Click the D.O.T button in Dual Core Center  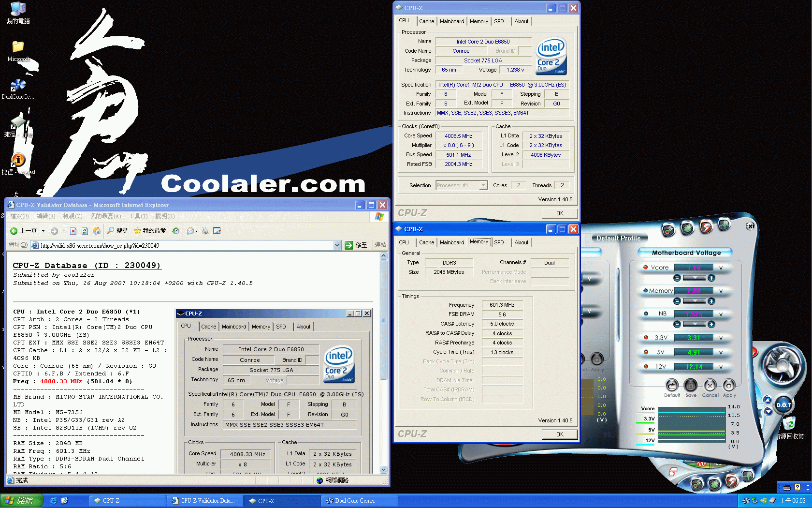click(783, 405)
